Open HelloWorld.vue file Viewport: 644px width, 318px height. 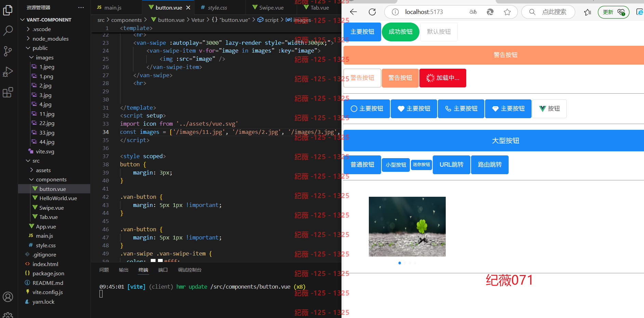[x=58, y=198]
